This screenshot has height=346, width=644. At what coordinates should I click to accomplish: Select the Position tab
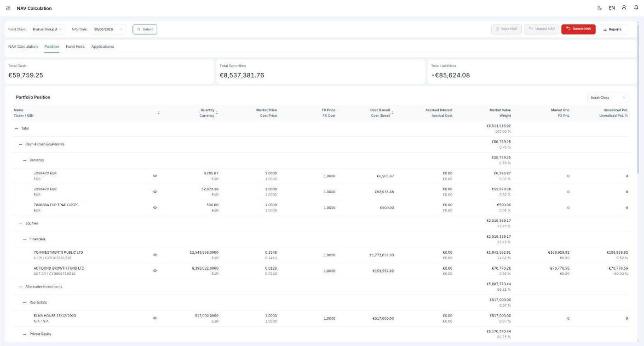[x=52, y=46]
